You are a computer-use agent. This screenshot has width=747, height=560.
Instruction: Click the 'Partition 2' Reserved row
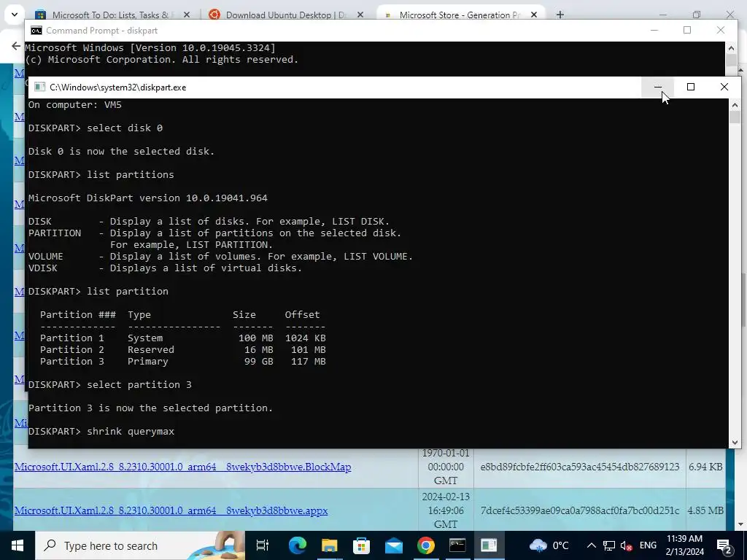(183, 349)
